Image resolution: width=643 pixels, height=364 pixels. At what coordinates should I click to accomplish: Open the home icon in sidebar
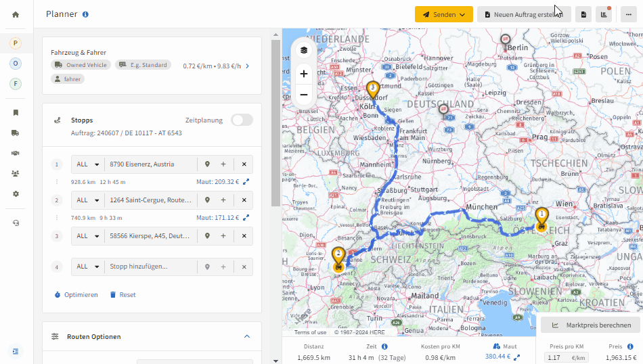pyautogui.click(x=16, y=15)
